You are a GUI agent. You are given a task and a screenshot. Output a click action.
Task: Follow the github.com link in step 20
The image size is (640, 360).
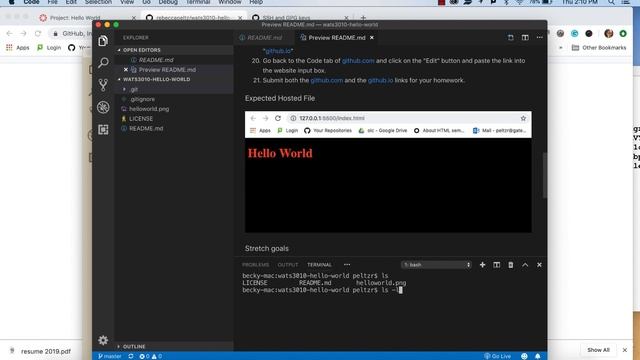coord(358,61)
